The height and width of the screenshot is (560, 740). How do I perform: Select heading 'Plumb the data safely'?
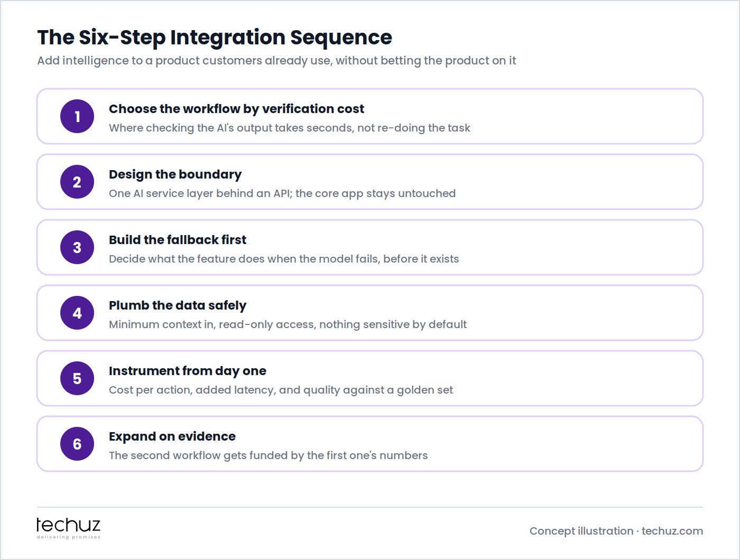pos(178,305)
